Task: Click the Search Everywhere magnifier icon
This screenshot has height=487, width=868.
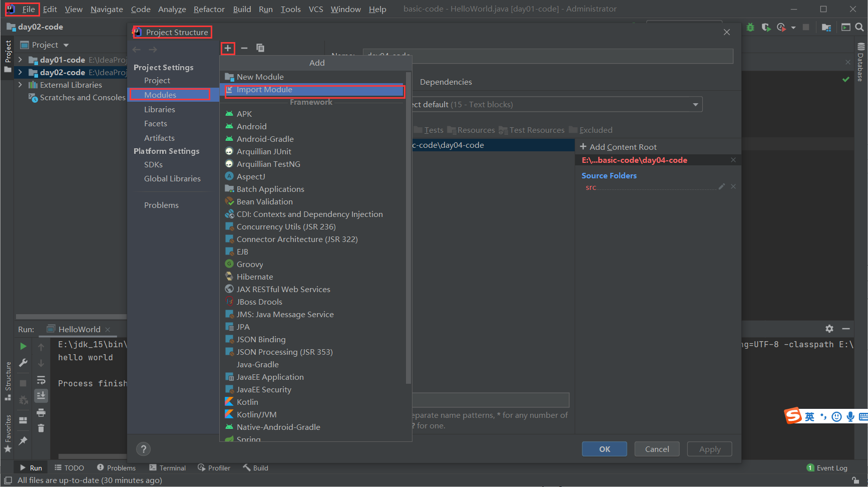Action: 859,27
